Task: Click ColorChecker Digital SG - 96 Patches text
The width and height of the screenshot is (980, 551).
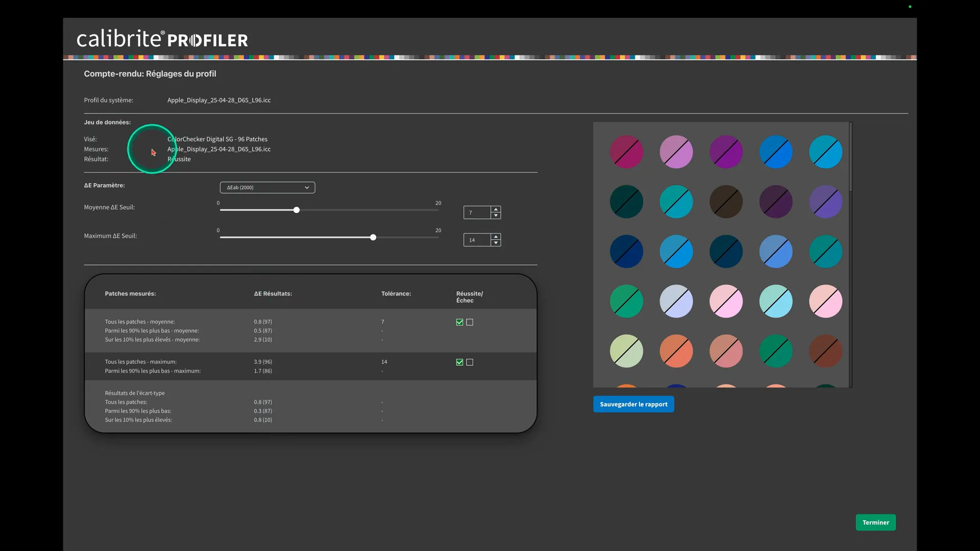Action: (217, 139)
